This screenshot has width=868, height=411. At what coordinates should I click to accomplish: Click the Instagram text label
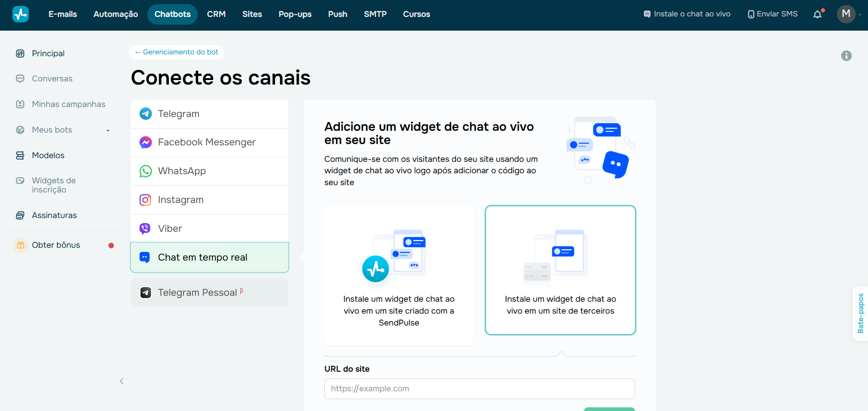coord(181,200)
